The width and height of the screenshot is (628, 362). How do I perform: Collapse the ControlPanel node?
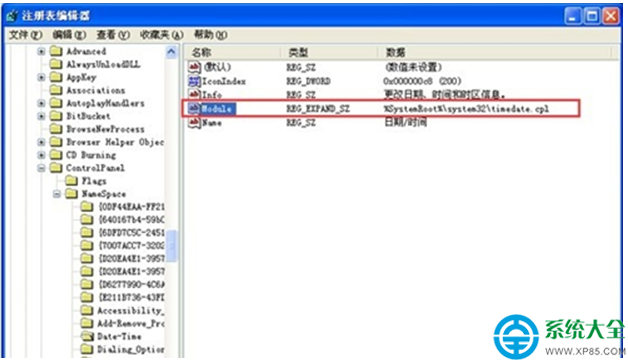click(41, 168)
